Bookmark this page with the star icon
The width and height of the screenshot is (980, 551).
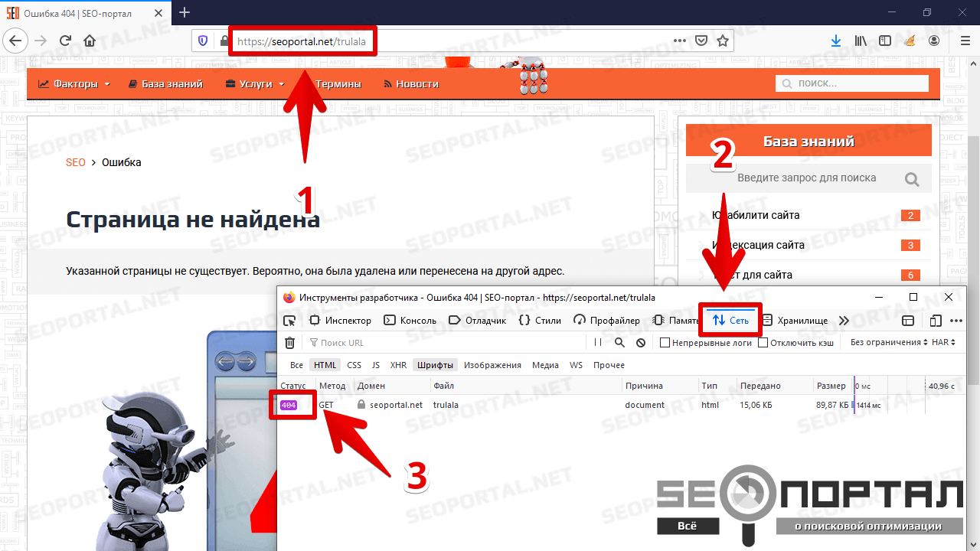click(723, 41)
